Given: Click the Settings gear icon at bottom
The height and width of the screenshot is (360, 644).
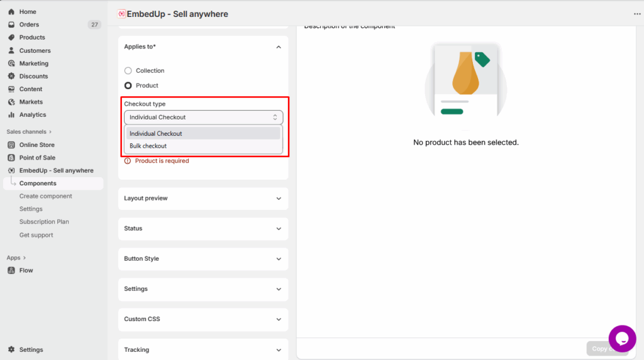Looking at the screenshot, I should tap(11, 350).
